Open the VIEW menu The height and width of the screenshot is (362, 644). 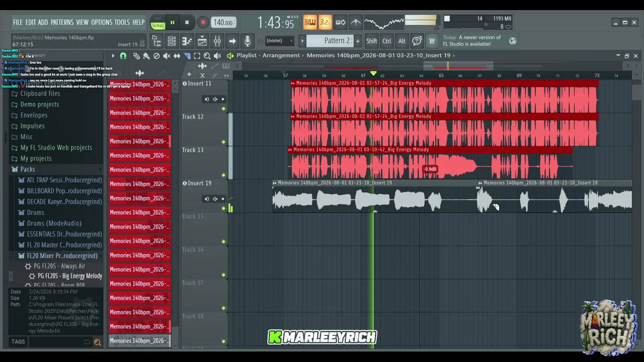point(82,23)
